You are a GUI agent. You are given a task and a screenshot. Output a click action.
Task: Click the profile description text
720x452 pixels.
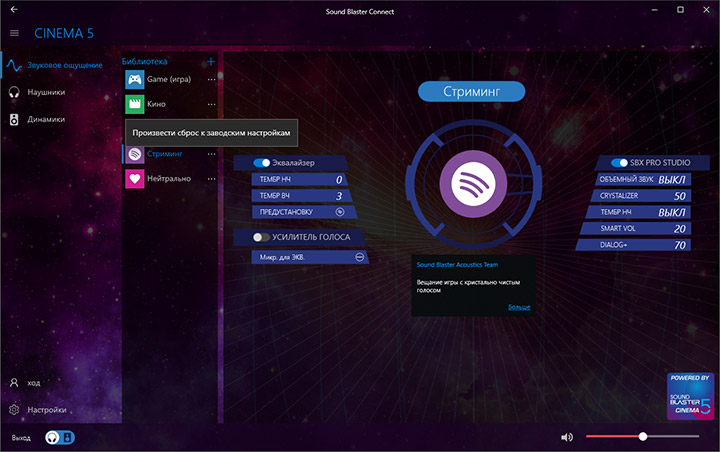[x=468, y=286]
